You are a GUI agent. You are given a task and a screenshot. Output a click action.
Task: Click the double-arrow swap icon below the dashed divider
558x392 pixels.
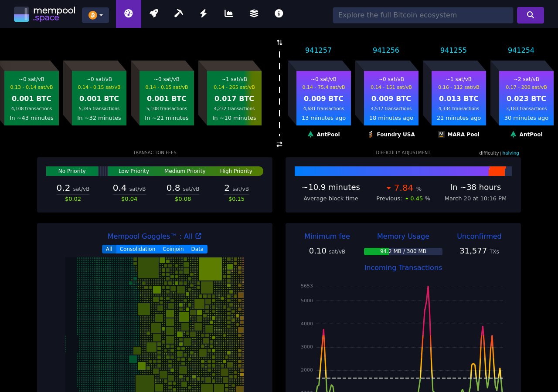click(x=279, y=144)
